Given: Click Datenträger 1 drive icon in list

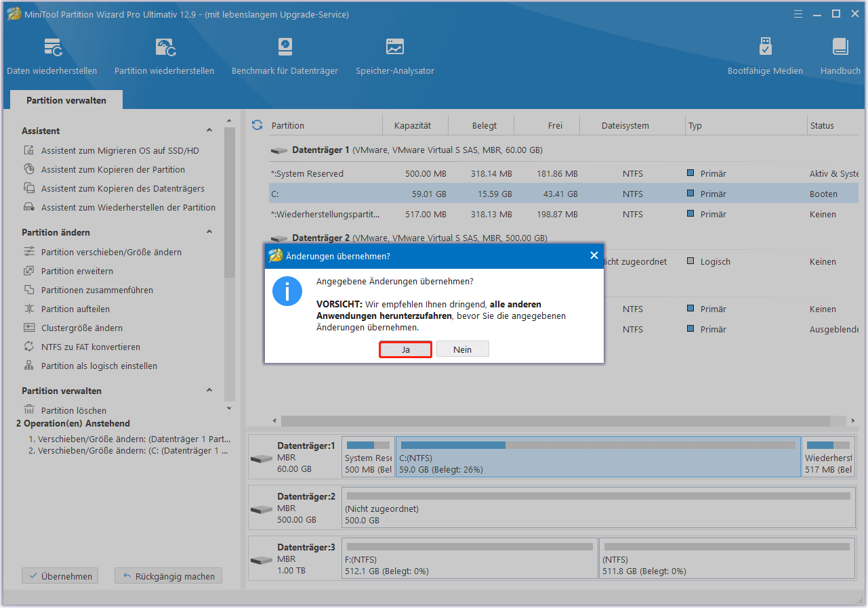Looking at the screenshot, I should [x=278, y=150].
